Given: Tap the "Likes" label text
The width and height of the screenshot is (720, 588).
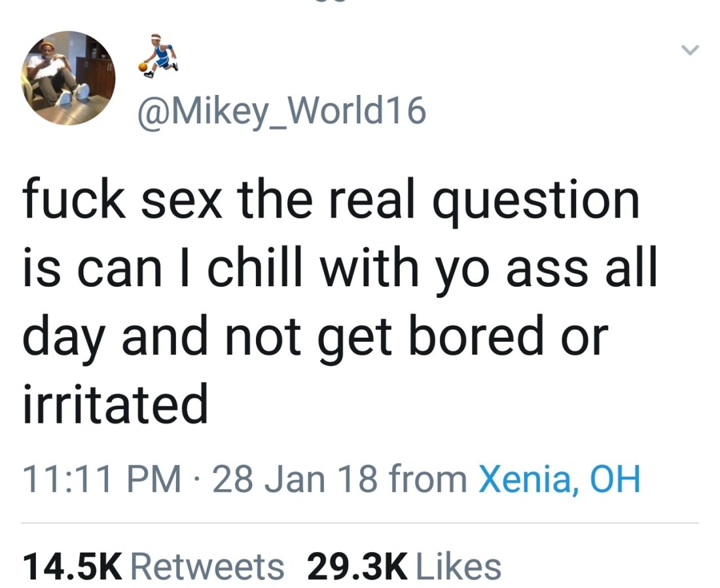Looking at the screenshot, I should [458, 566].
